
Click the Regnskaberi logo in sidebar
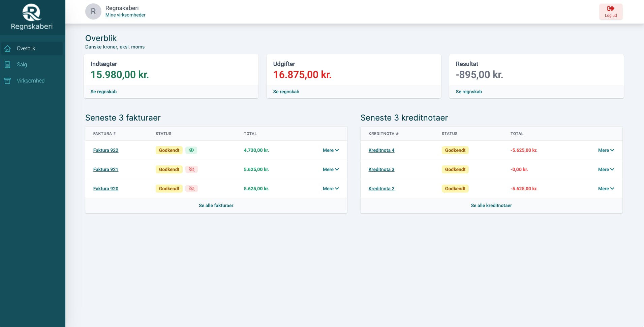click(x=32, y=17)
